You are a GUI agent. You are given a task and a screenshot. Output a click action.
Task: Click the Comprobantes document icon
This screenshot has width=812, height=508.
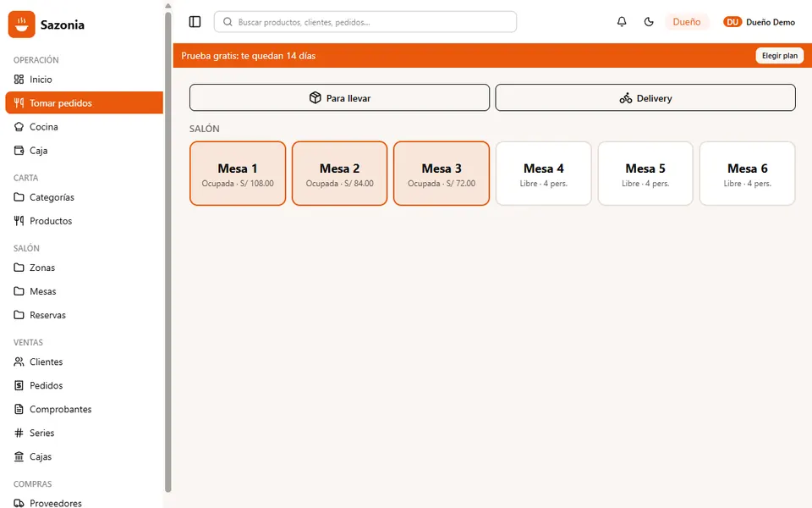[x=19, y=409]
